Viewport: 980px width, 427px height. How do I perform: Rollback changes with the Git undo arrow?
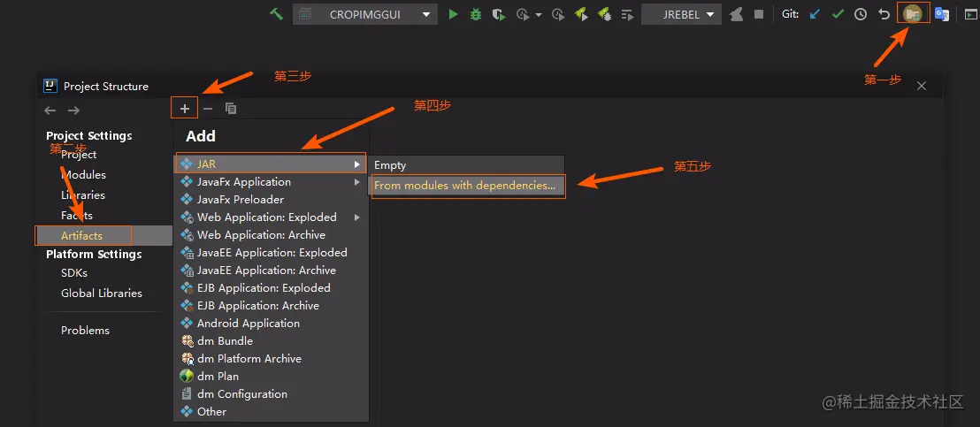point(884,14)
